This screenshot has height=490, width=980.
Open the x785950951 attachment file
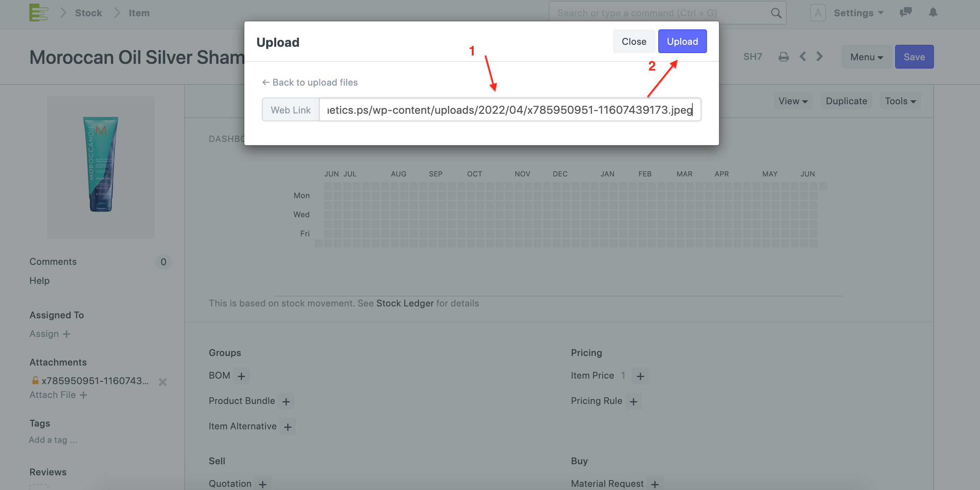pyautogui.click(x=95, y=381)
